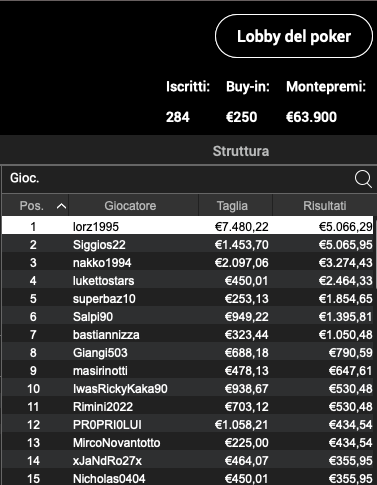Select the Gioc. players panel label
Screen dimensions: 377x485
25,178
